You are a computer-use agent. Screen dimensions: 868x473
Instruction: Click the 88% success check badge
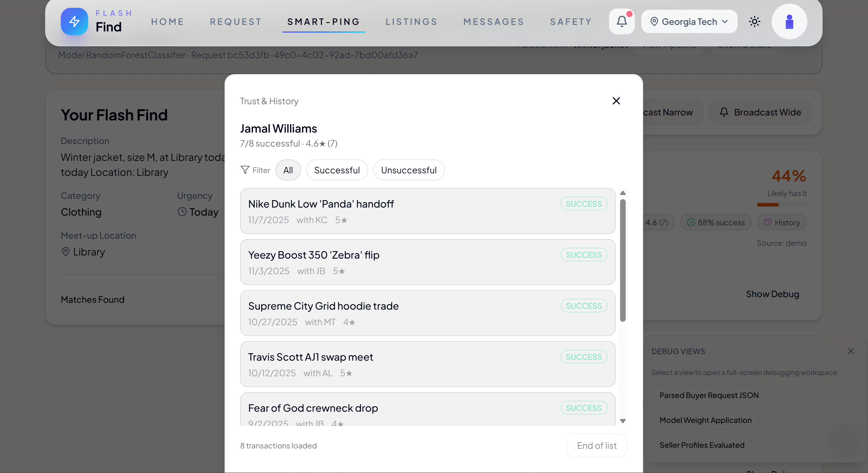716,222
